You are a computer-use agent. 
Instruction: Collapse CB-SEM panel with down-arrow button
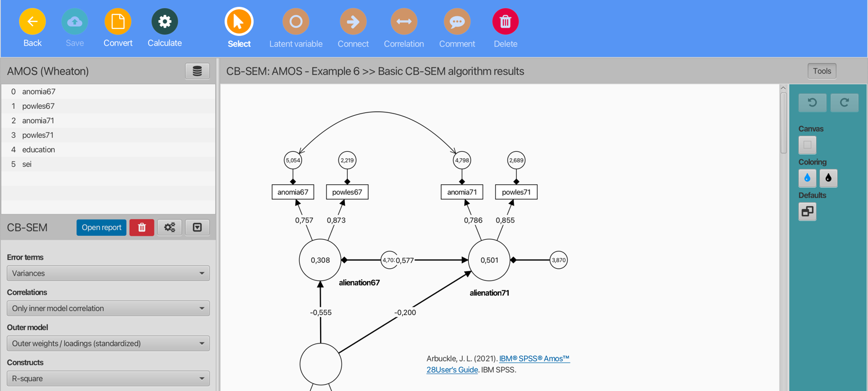(x=197, y=228)
